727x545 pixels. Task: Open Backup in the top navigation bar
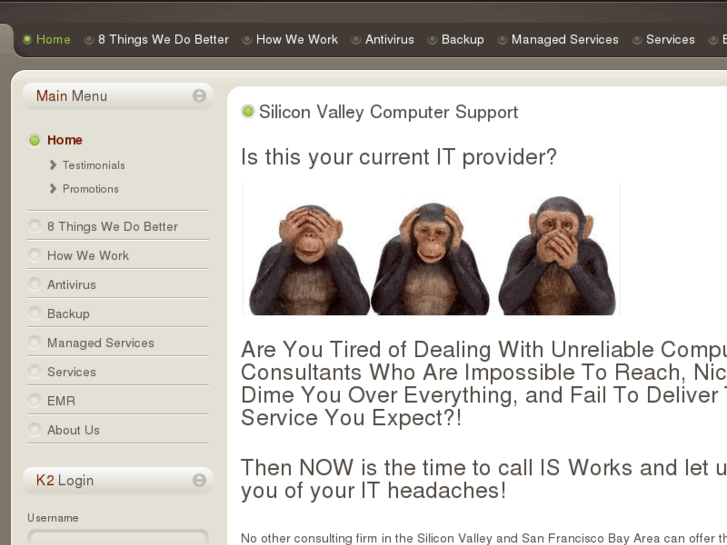click(463, 39)
